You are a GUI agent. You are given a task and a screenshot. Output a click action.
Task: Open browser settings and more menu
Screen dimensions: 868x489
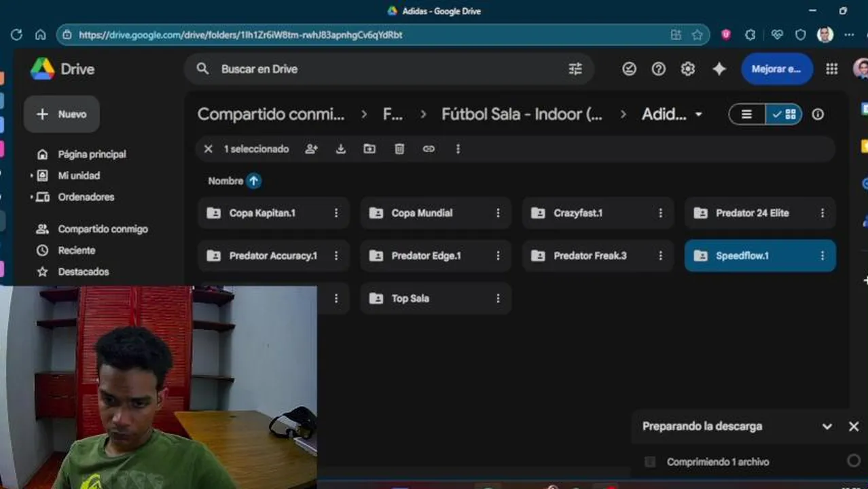(x=849, y=35)
